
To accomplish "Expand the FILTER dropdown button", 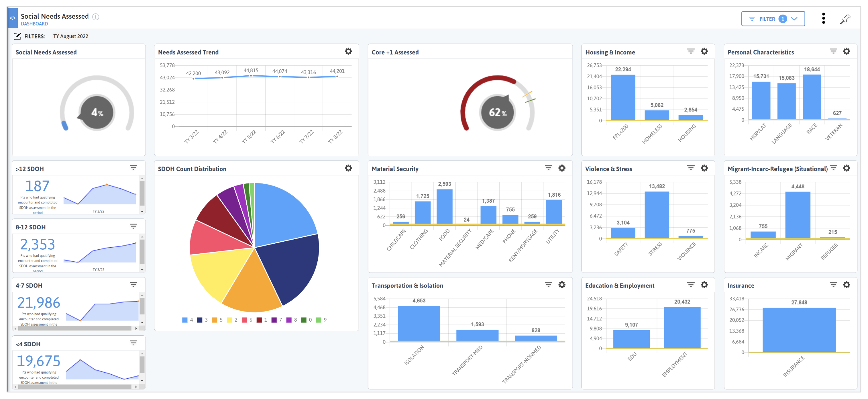I will pos(773,19).
